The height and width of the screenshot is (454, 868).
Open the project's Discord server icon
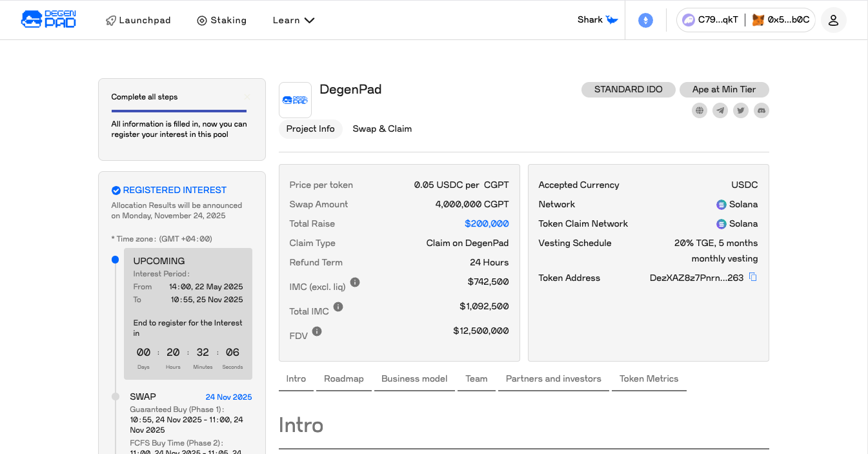coord(762,110)
